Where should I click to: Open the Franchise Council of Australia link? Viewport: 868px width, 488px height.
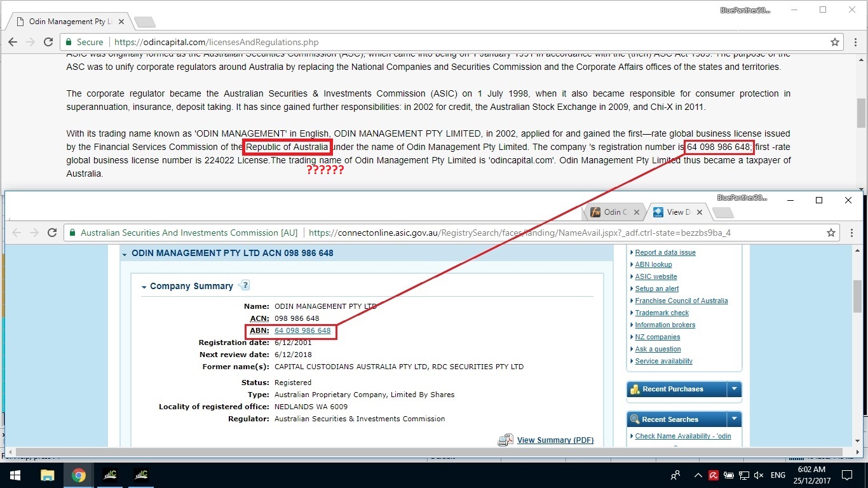tap(681, 301)
